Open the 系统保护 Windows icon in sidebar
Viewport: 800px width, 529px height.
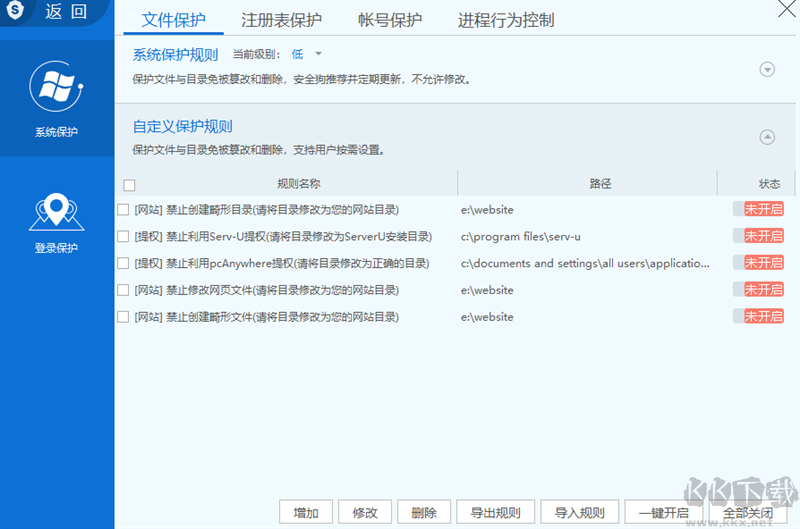pyautogui.click(x=56, y=86)
